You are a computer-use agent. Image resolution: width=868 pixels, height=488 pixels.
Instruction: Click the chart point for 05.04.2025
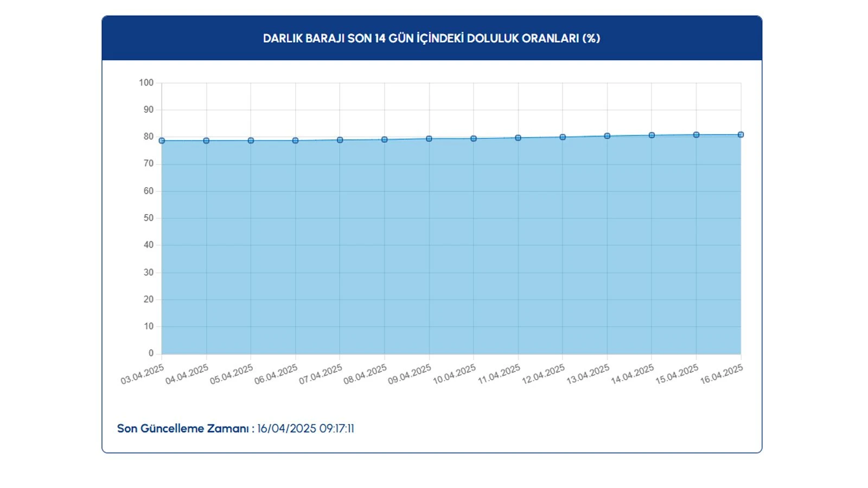pyautogui.click(x=251, y=141)
